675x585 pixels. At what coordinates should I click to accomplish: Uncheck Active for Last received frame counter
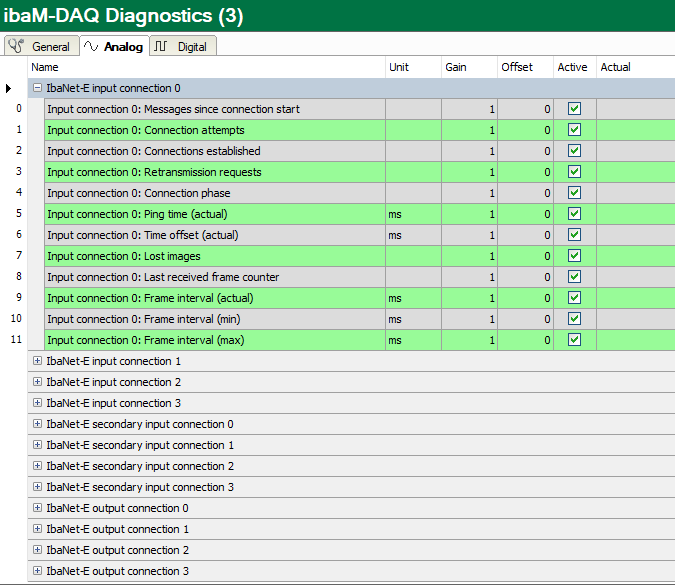pyautogui.click(x=574, y=277)
